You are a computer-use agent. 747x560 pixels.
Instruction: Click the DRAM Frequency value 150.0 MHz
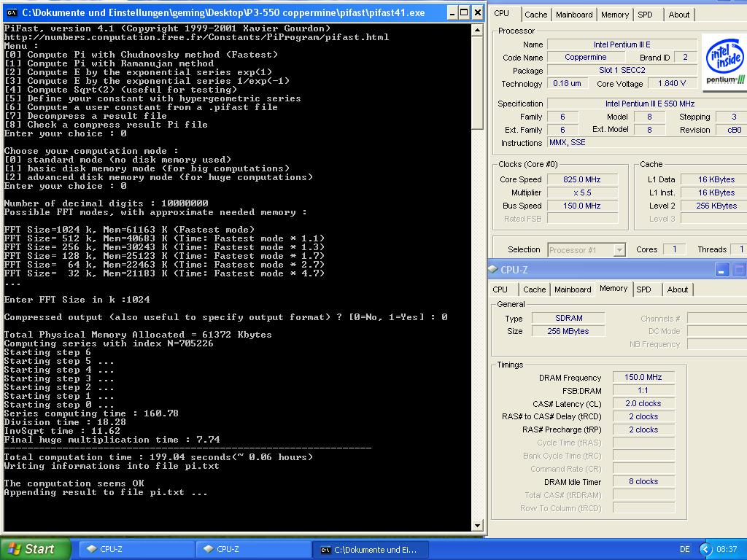[643, 377]
